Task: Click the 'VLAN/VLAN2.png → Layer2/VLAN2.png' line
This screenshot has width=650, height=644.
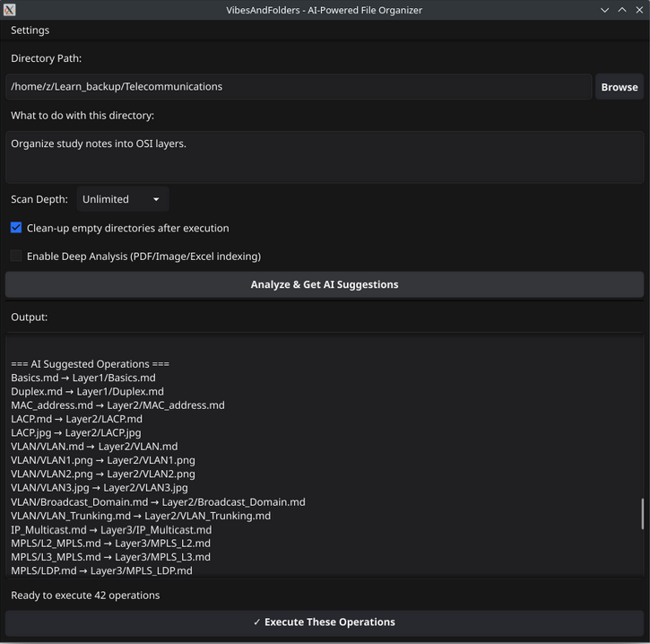Action: [x=103, y=474]
